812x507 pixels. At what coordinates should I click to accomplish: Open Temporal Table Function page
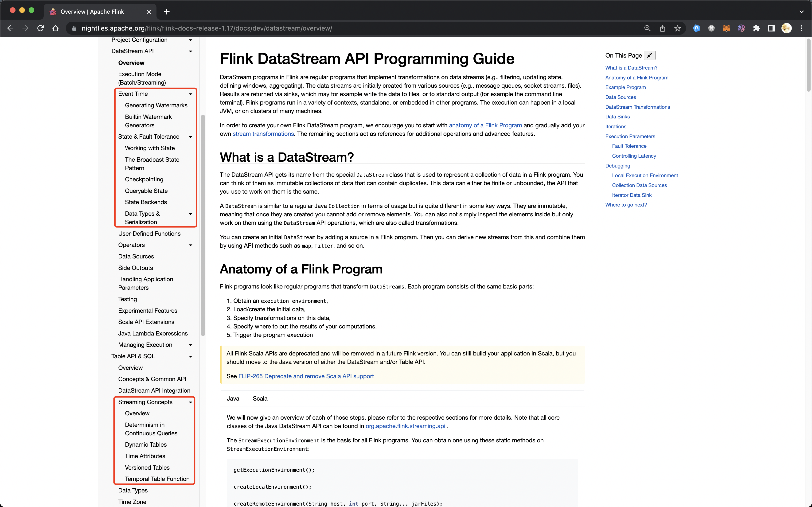click(157, 479)
